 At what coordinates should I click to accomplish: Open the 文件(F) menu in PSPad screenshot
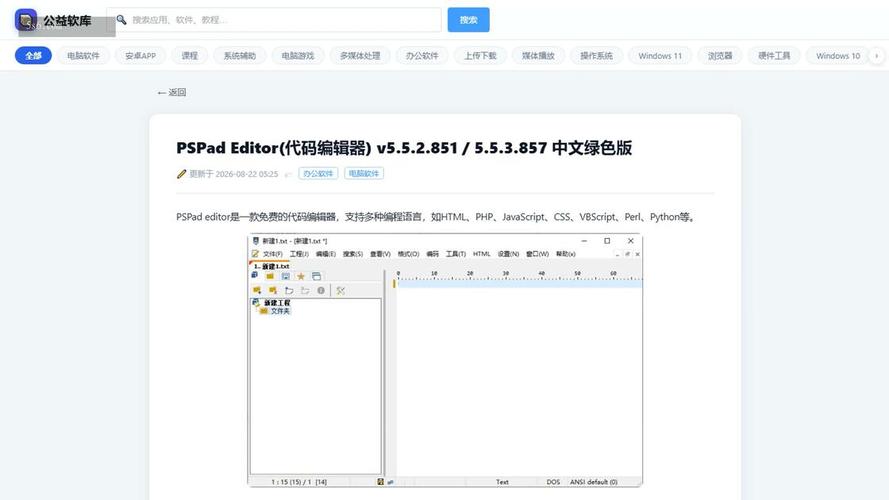coord(273,254)
